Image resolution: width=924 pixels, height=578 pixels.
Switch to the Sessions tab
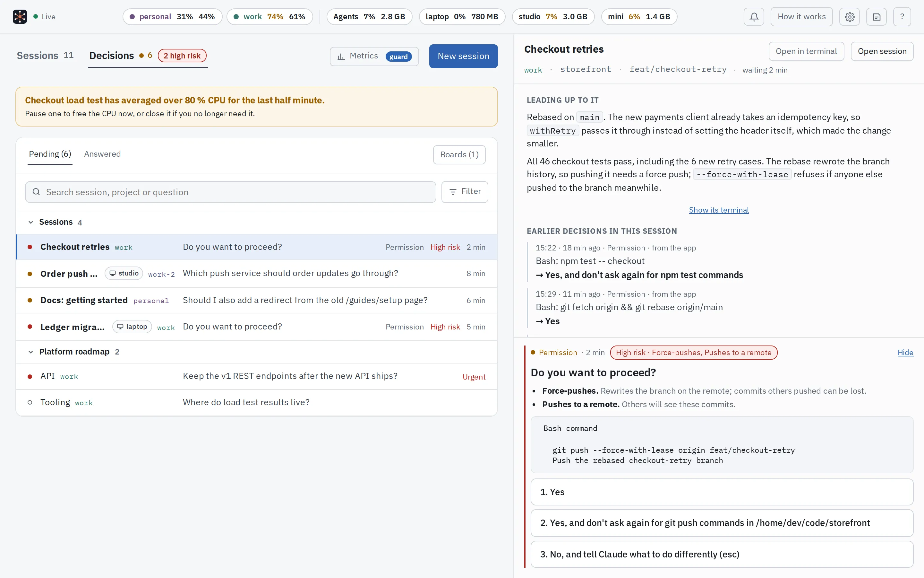coord(45,56)
